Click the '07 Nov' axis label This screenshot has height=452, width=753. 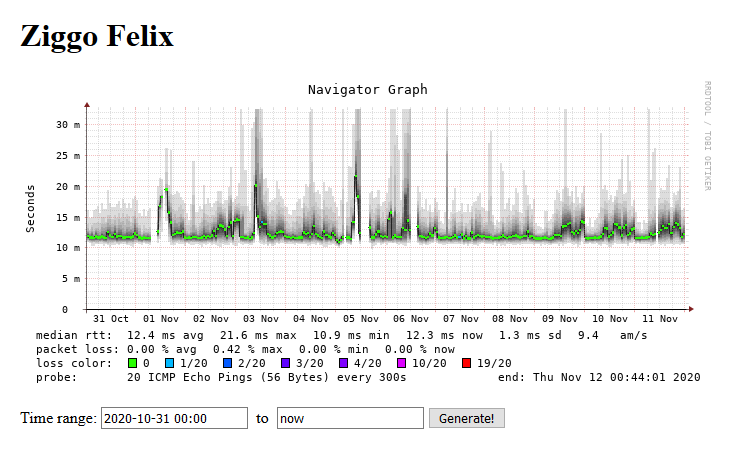point(461,318)
